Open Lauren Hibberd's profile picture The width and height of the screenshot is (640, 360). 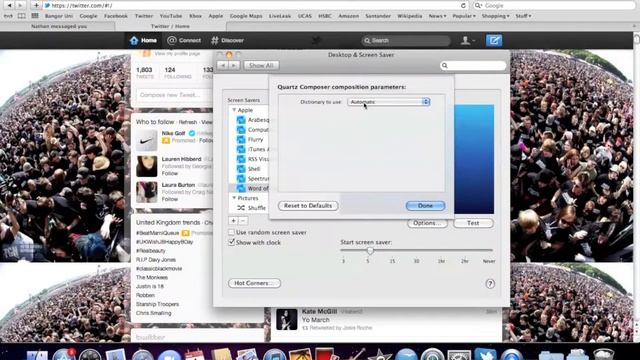click(x=147, y=166)
